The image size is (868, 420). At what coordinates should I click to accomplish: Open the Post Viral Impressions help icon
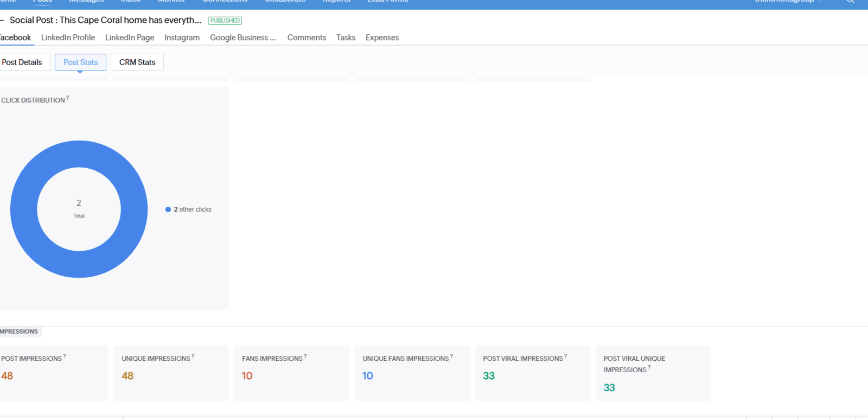(566, 357)
